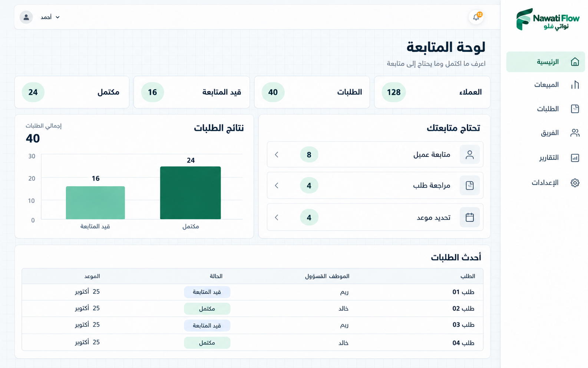Open the تحديد موعد chevron arrow
The image size is (588, 368).
pos(277,217)
